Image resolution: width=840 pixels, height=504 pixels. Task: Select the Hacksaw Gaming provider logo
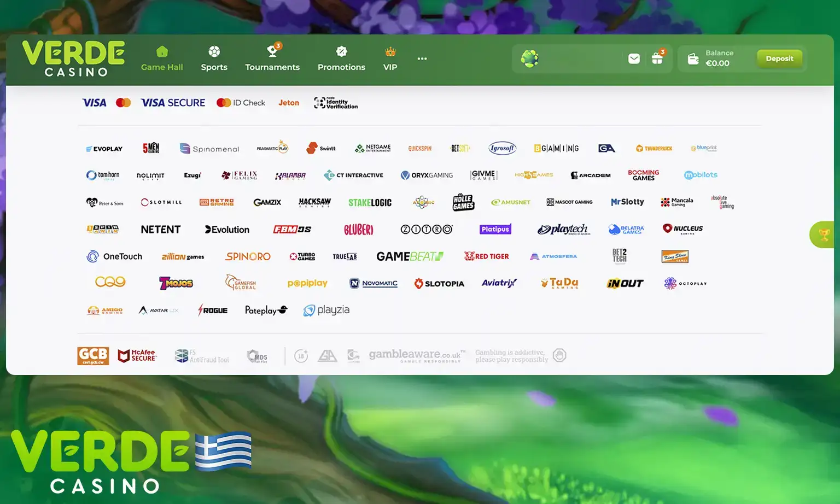click(314, 202)
